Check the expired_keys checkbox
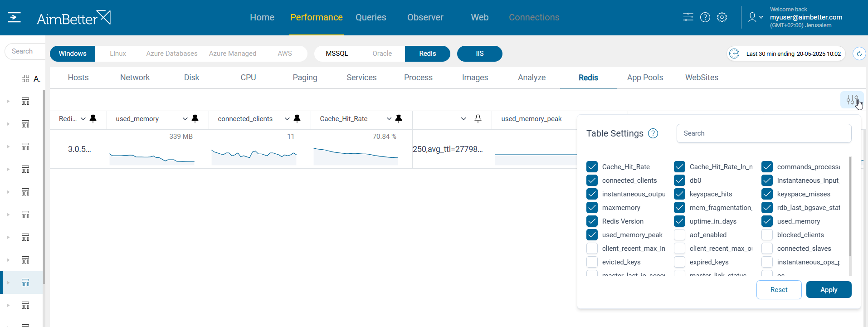Screen dimensions: 868x327 [x=679, y=262]
